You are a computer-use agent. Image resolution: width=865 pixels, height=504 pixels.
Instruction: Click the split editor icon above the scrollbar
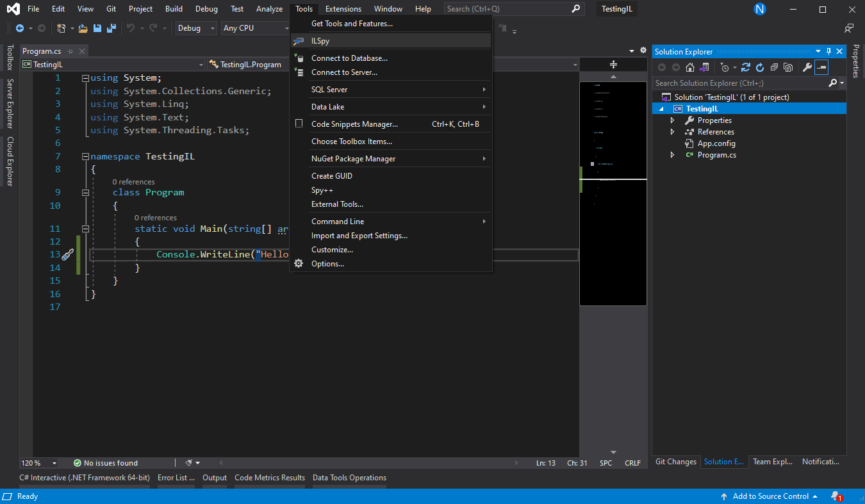613,64
